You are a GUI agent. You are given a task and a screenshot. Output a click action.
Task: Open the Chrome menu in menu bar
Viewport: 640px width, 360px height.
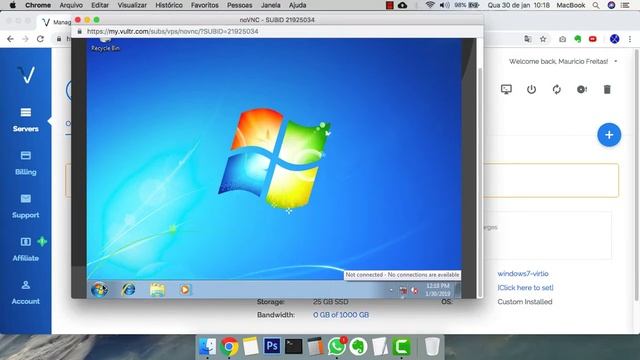38,5
